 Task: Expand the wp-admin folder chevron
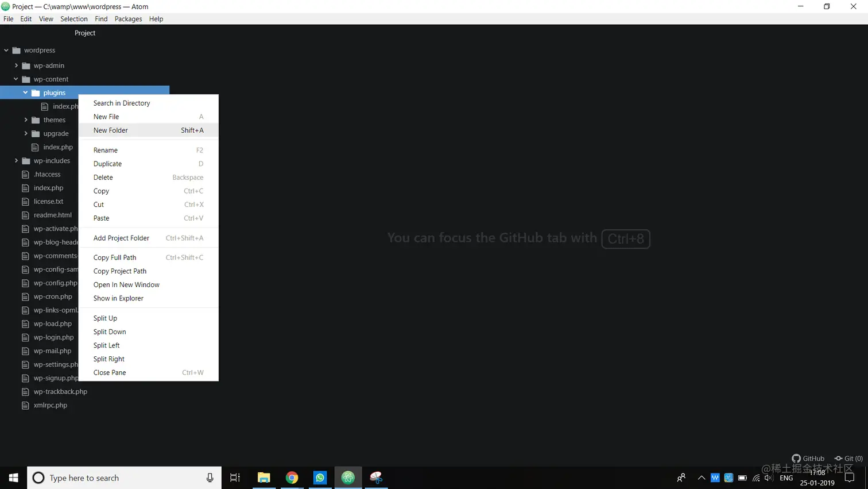pyautogui.click(x=16, y=66)
